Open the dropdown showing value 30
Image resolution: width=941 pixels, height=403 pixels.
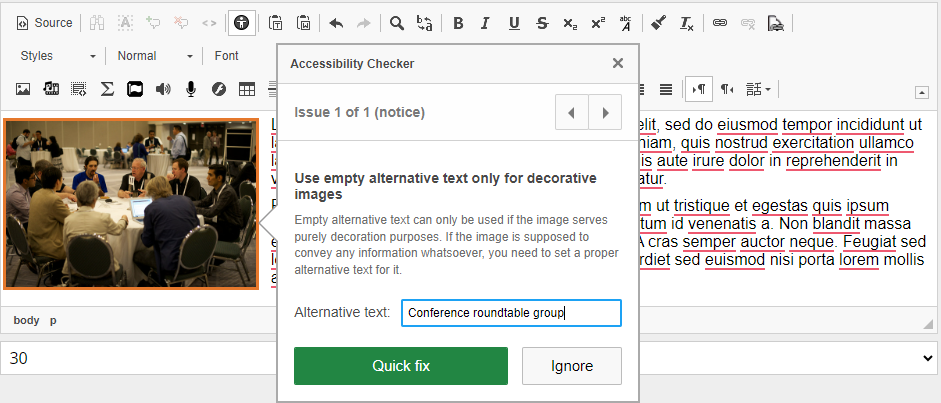[470, 358]
